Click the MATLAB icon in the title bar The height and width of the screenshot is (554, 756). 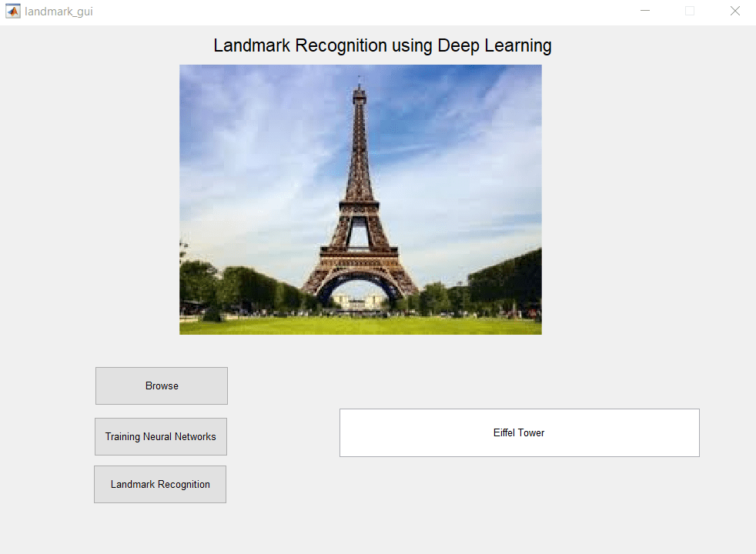click(11, 11)
